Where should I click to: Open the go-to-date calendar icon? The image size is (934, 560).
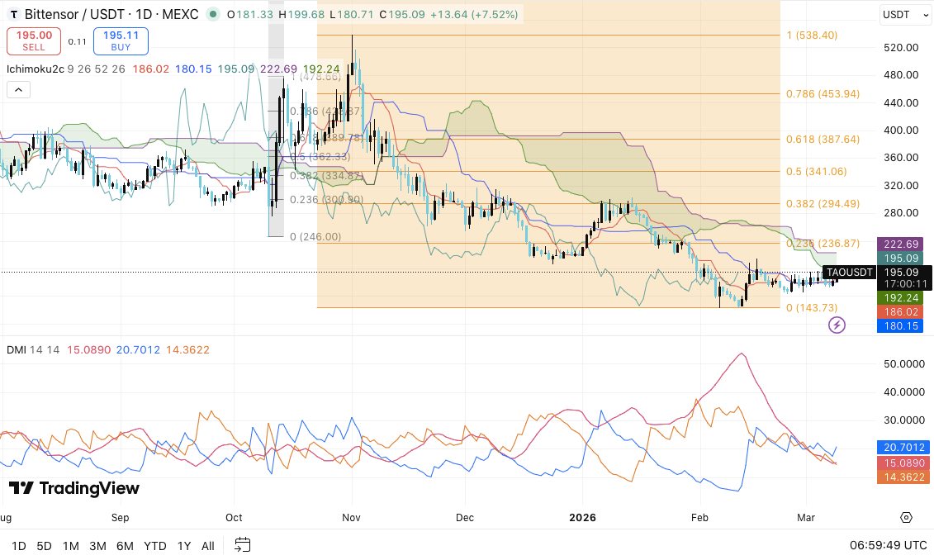click(242, 546)
